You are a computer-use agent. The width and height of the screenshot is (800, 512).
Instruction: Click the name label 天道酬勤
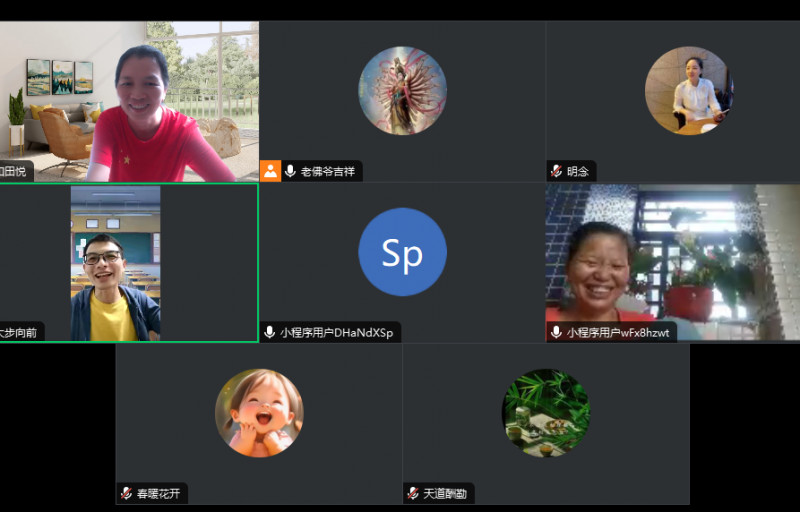point(446,493)
